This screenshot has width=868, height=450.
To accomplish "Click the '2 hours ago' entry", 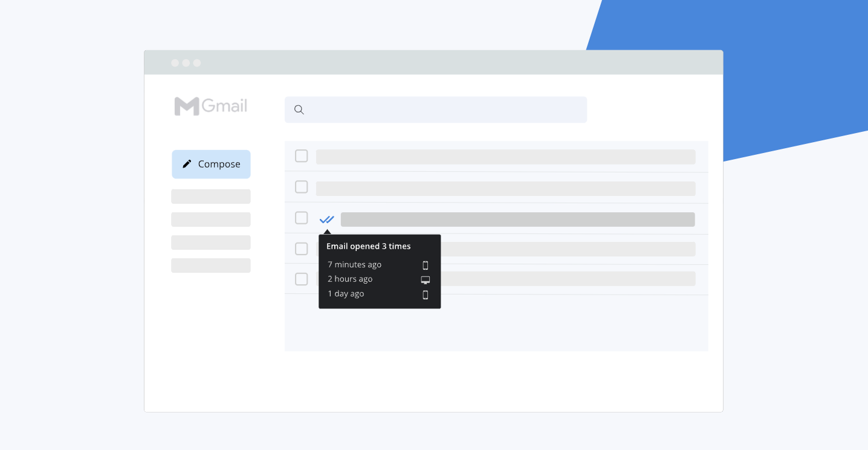I will 350,279.
